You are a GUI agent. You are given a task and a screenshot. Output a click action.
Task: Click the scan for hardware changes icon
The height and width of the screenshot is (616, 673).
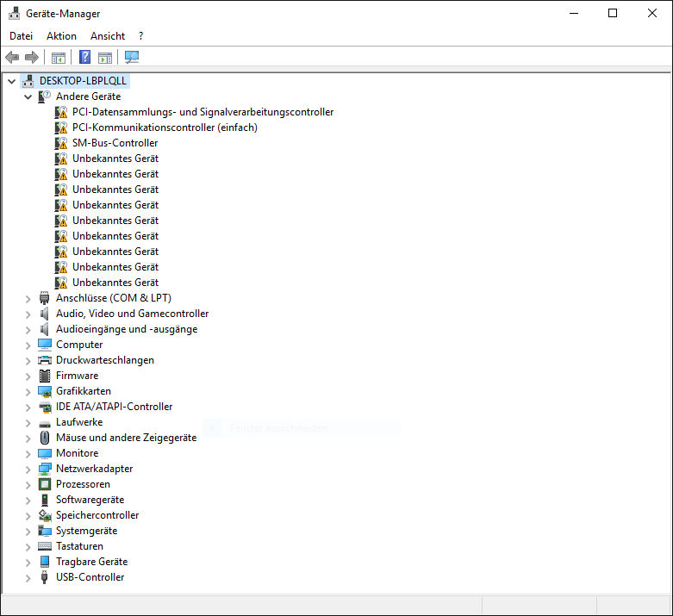[132, 57]
